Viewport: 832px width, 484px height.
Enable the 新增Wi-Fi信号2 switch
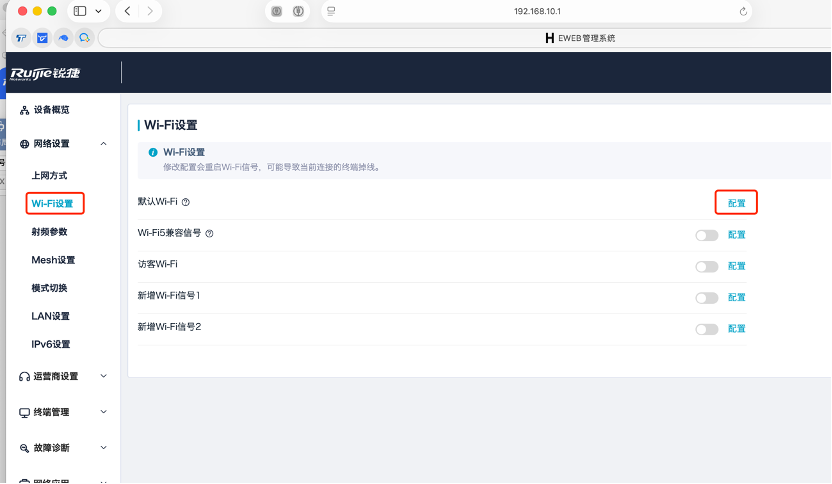(x=707, y=329)
